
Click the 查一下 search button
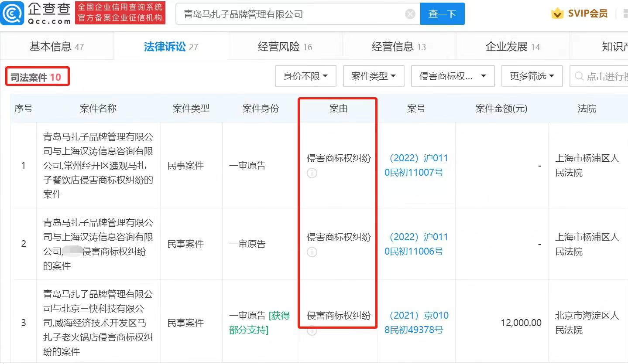[x=442, y=14]
